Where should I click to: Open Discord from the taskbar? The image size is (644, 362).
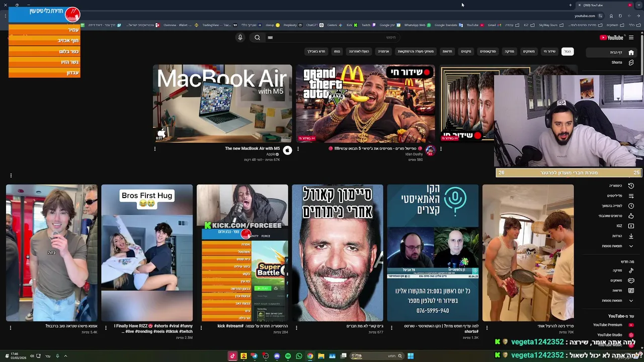tap(277, 356)
